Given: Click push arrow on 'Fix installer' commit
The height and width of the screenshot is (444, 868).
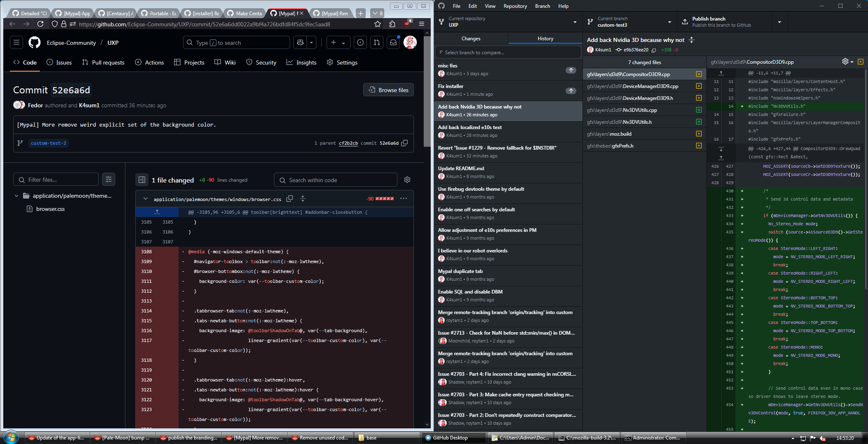Looking at the screenshot, I should 571,90.
